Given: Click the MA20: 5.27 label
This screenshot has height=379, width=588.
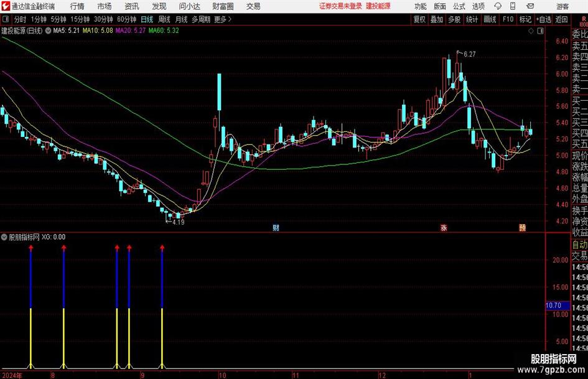Looking at the screenshot, I should click(x=131, y=30).
